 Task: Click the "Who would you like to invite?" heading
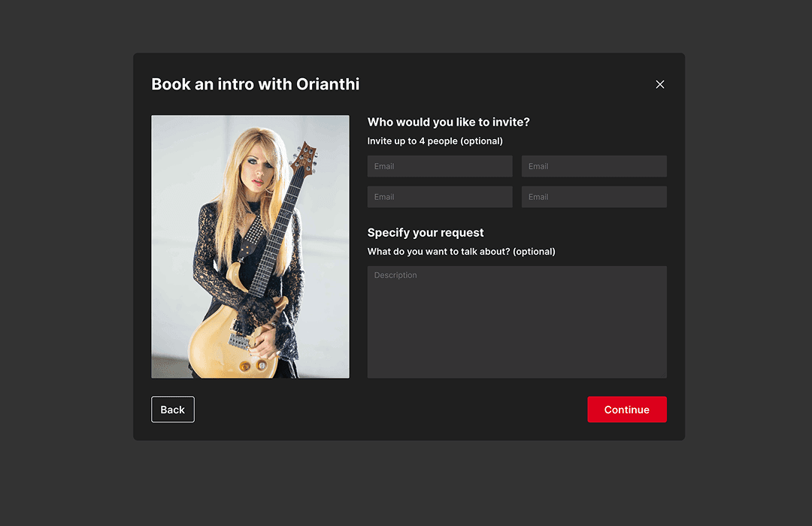coord(448,122)
